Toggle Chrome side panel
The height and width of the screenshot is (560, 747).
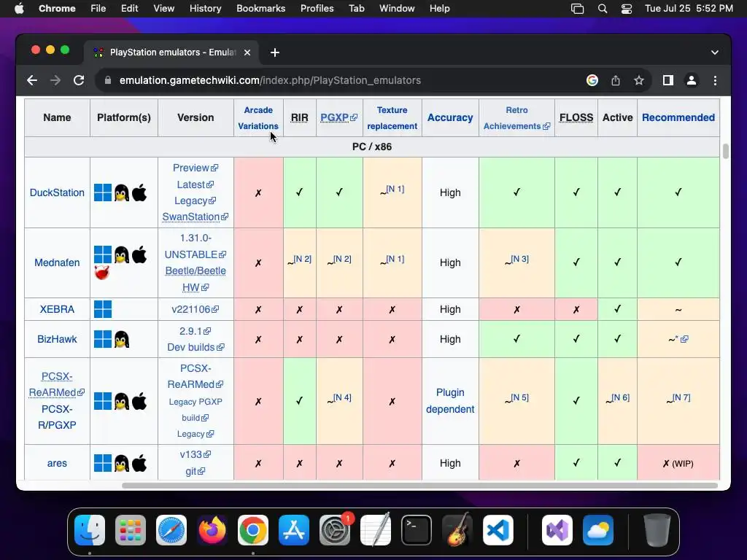click(668, 80)
